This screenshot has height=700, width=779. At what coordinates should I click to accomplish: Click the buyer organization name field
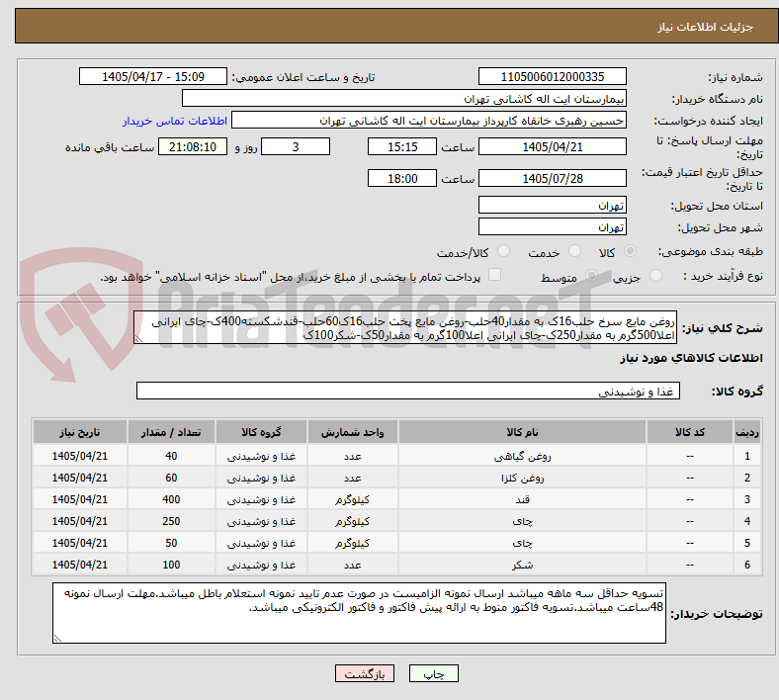[x=404, y=98]
